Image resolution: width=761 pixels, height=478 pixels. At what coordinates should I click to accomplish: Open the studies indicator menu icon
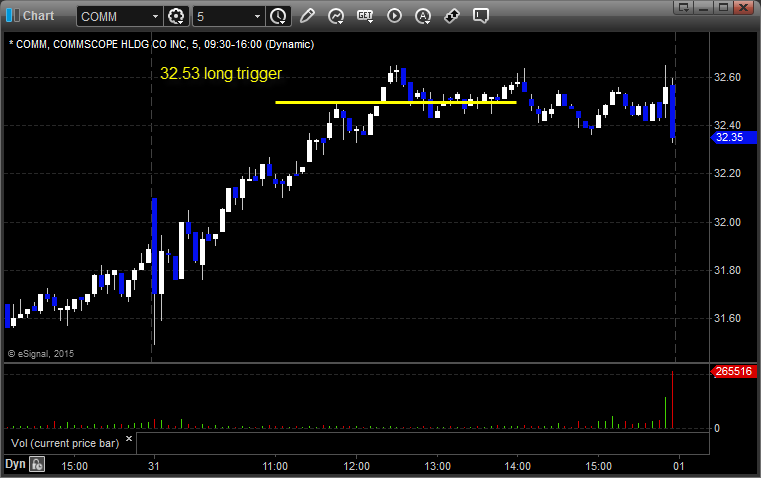pos(336,16)
